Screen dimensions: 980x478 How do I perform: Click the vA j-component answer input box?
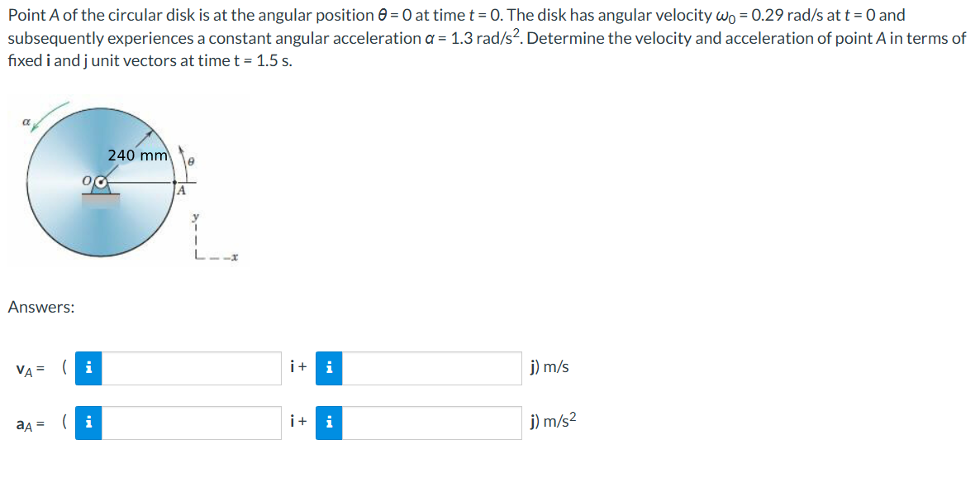click(430, 368)
